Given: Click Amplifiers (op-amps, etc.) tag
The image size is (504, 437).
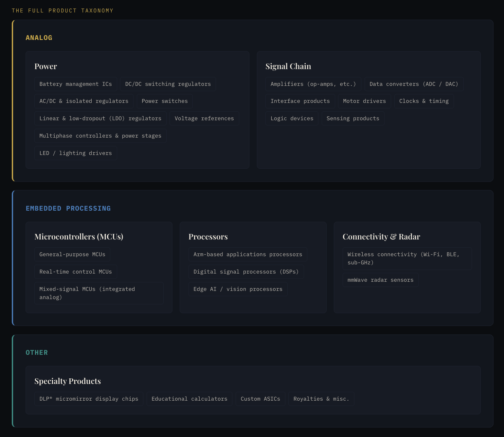Looking at the screenshot, I should (x=313, y=84).
